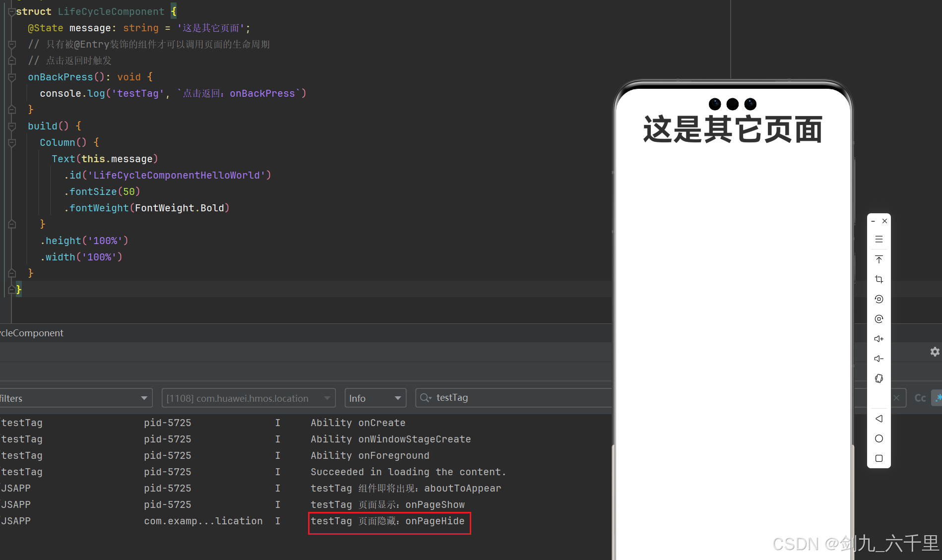Increase the emulator volume
Viewport: 942px width, 560px height.
pos(879,339)
